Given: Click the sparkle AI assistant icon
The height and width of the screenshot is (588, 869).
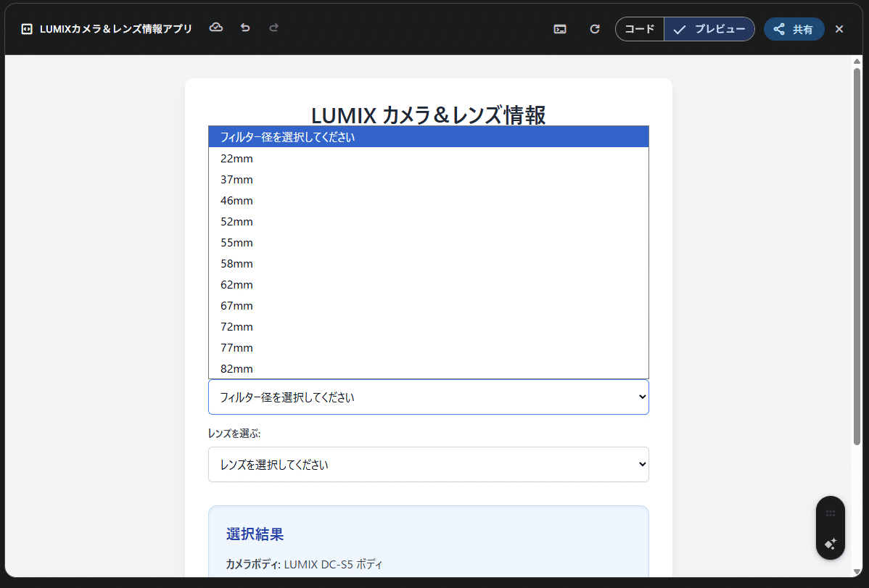Looking at the screenshot, I should click(x=831, y=544).
